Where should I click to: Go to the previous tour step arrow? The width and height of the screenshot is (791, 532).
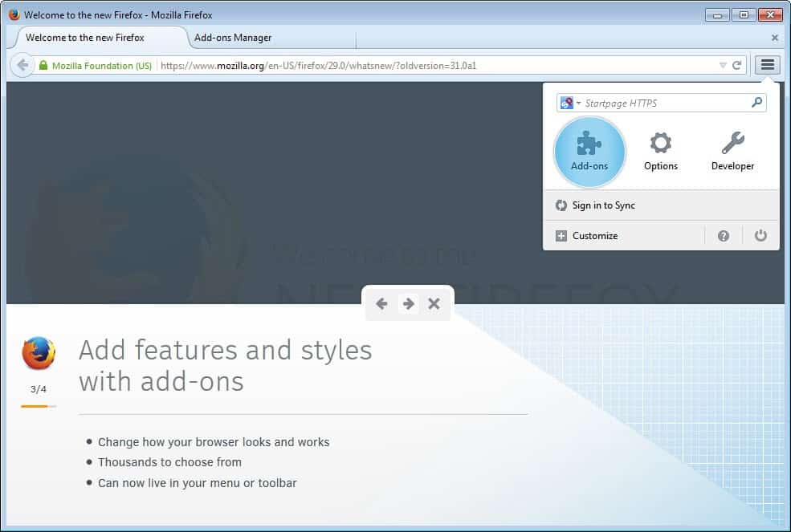tap(381, 303)
